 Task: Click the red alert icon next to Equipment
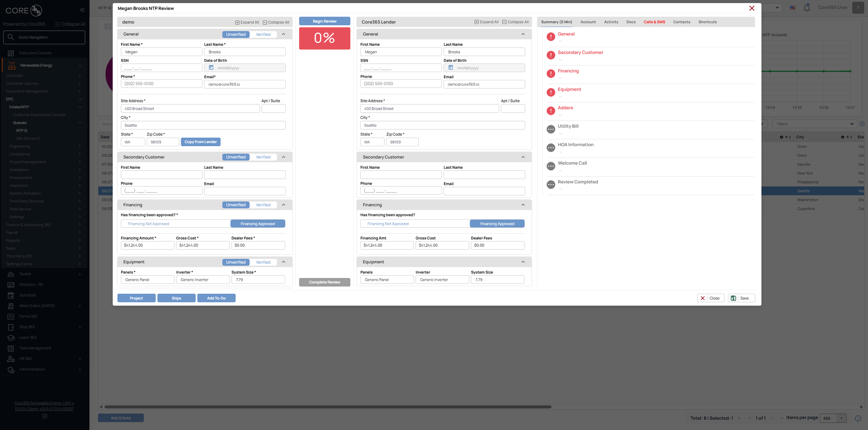551,92
